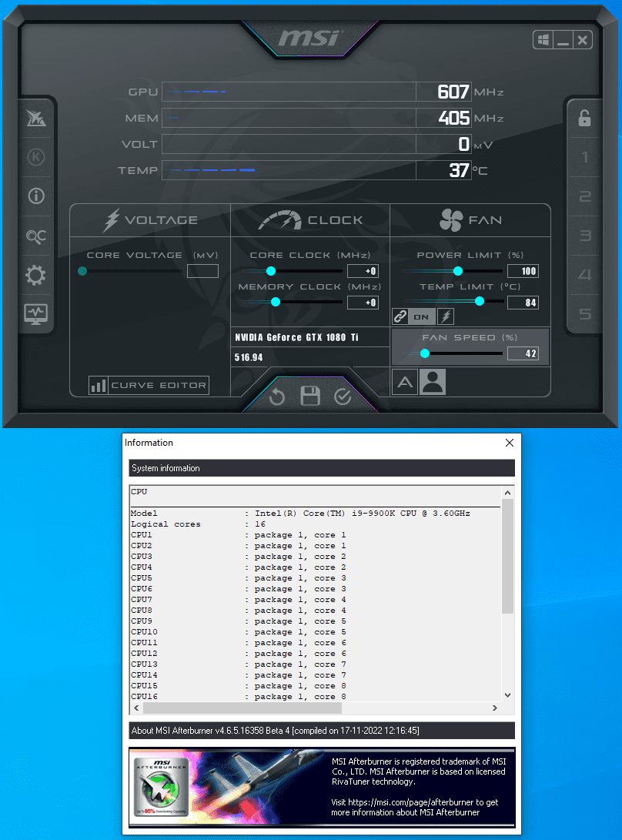The width and height of the screenshot is (622, 840).
Task: Start the OC Scanner icon
Action: point(36,236)
